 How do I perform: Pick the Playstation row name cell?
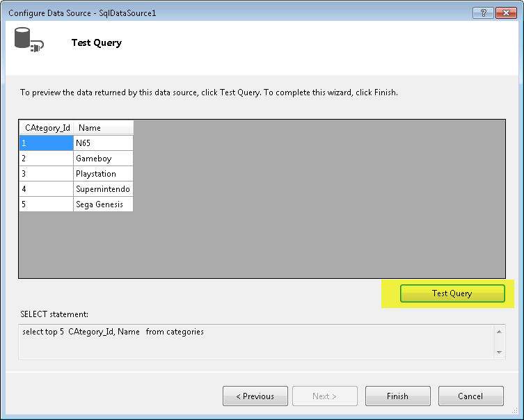103,174
